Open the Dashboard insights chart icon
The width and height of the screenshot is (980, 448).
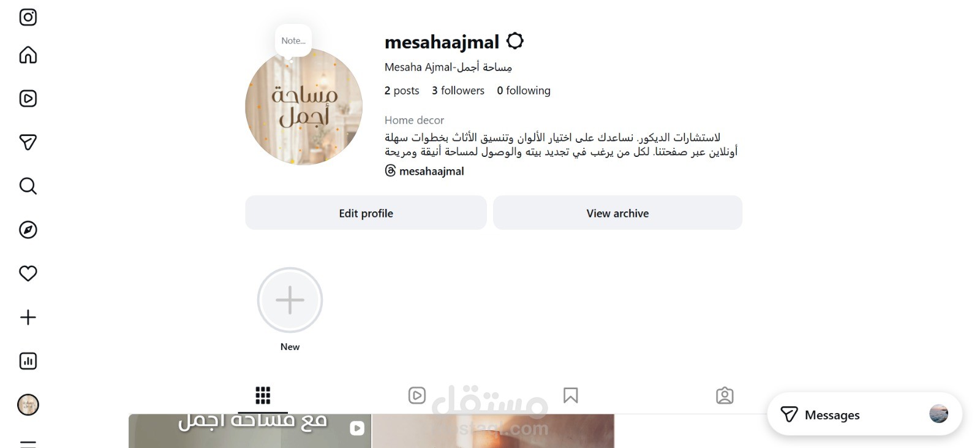tap(28, 361)
